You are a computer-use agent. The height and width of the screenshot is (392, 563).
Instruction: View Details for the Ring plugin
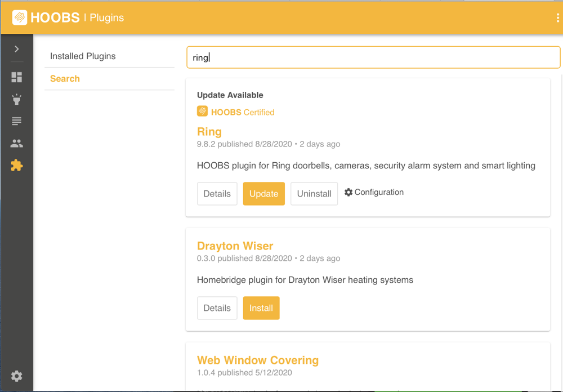217,194
